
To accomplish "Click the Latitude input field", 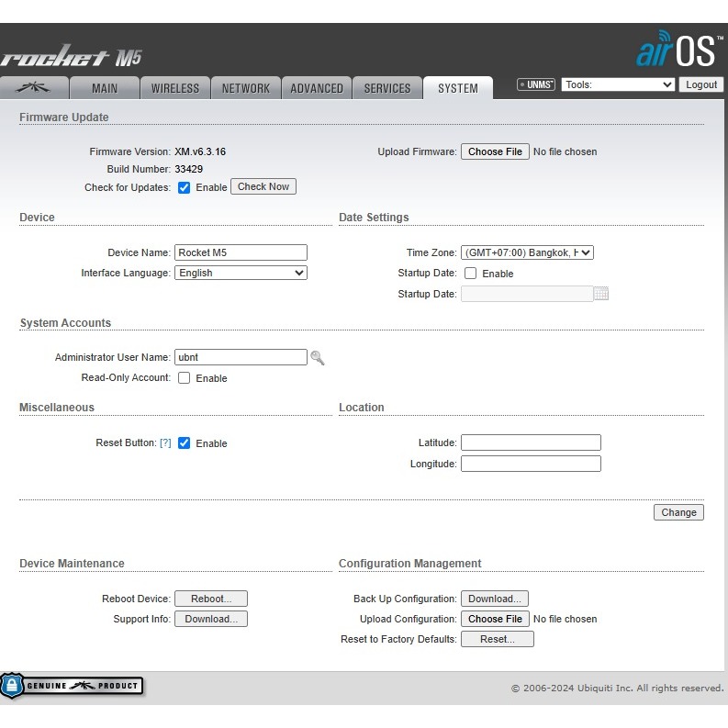I will [x=531, y=442].
